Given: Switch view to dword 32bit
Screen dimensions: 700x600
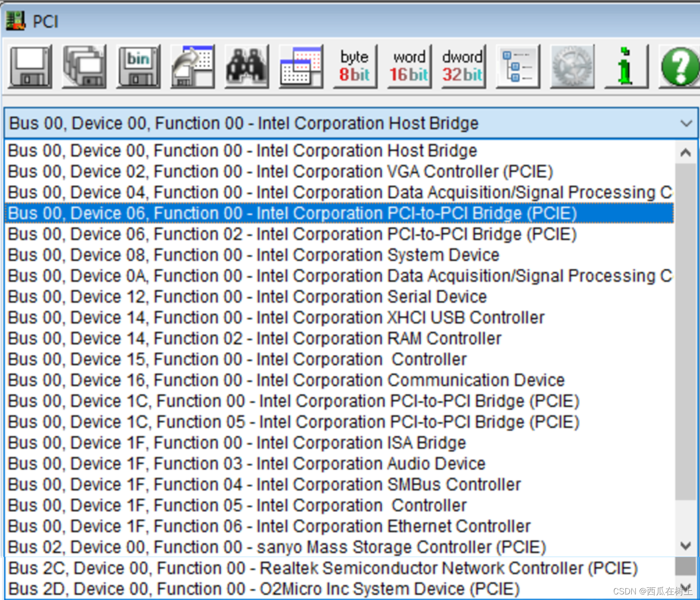Looking at the screenshot, I should click(463, 67).
